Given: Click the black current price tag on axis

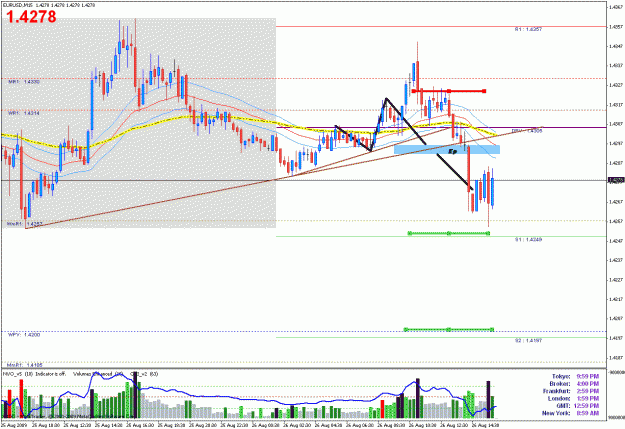Looking at the screenshot, I should pyautogui.click(x=616, y=181).
